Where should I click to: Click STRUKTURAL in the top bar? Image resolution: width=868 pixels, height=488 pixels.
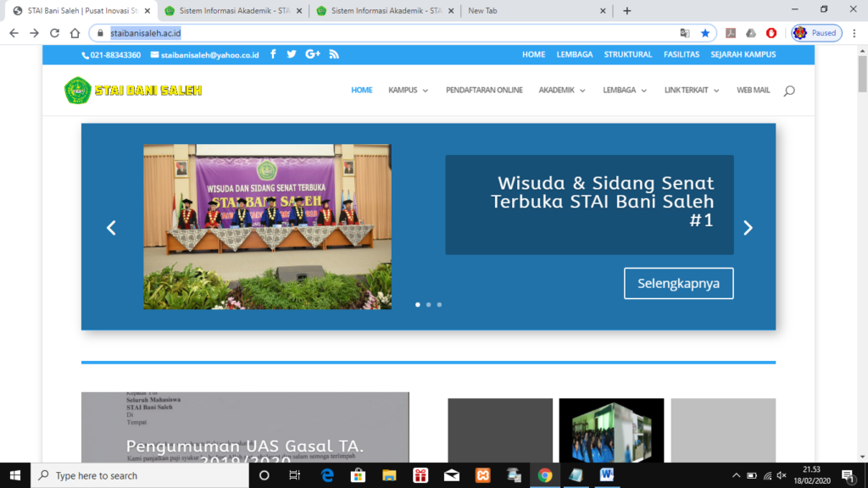628,54
